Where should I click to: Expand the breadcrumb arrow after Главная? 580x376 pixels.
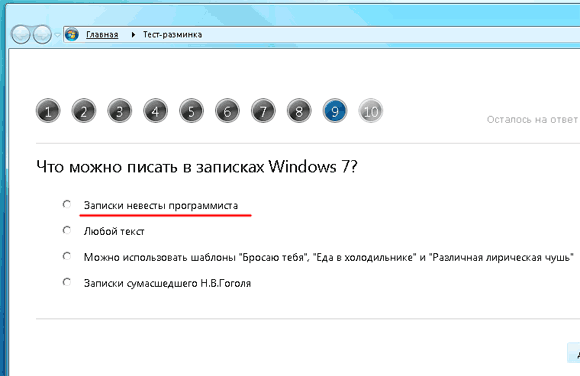133,34
